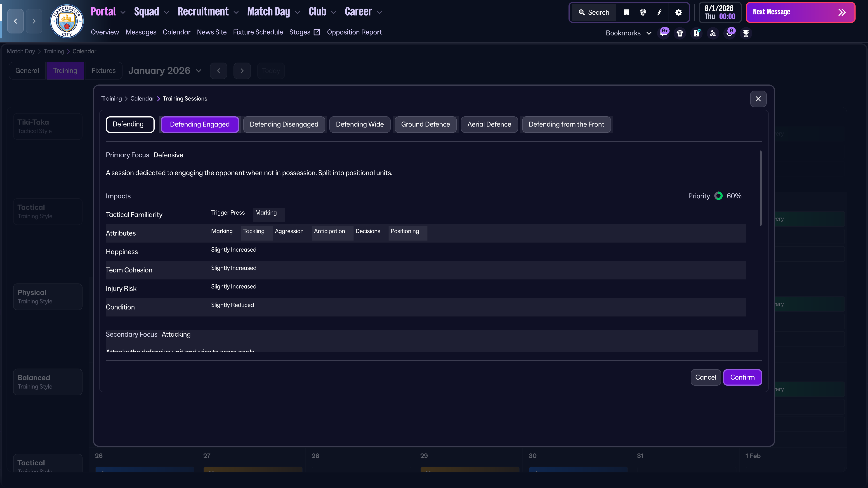This screenshot has height=488, width=868.
Task: Click the Manchester City club badge
Action: (x=67, y=21)
